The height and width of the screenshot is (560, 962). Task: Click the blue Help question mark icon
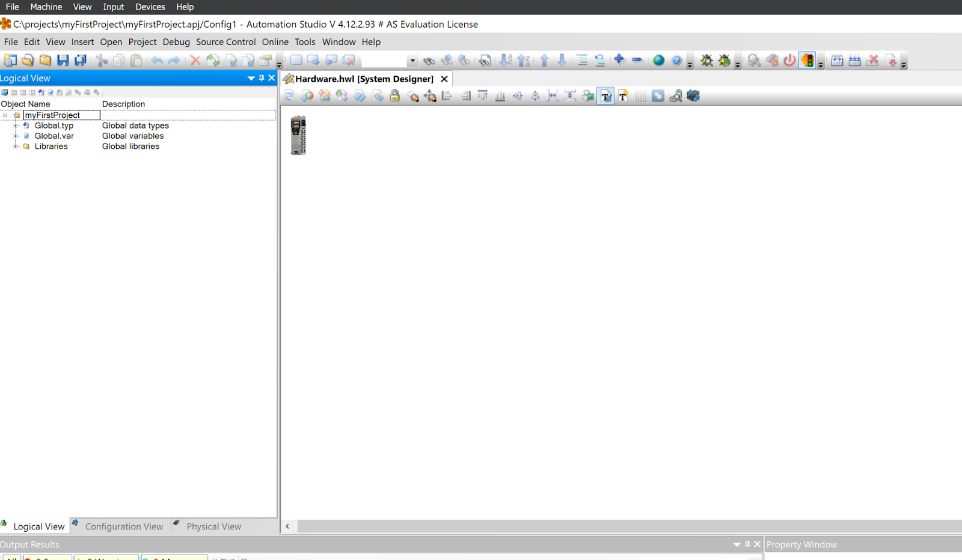677,60
